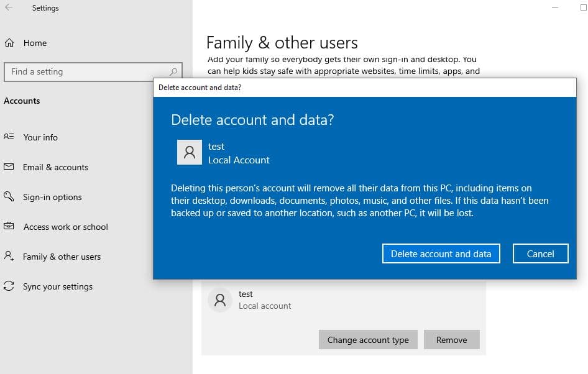Click the user avatar beside Change account type
Viewport: 588px width, 374px height.
(219, 300)
